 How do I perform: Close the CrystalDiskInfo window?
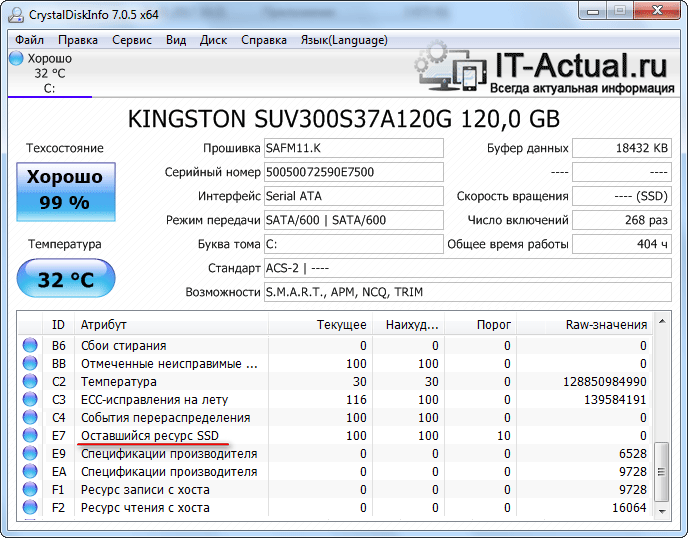(x=657, y=11)
